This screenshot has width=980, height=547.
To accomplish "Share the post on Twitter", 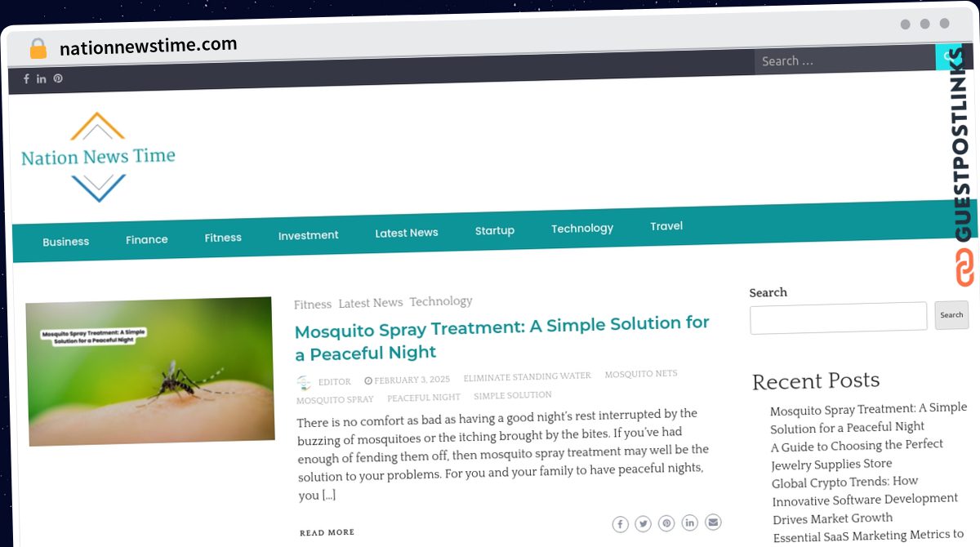I will [x=644, y=523].
